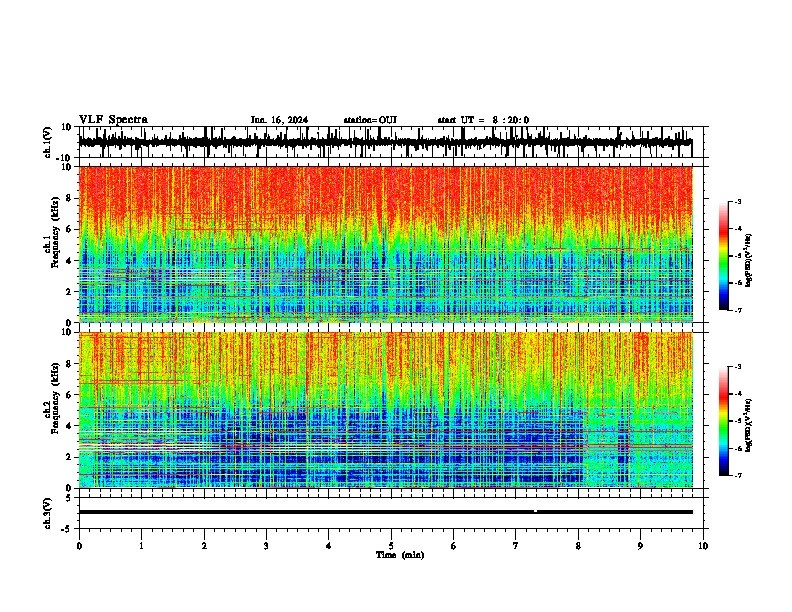Click the ch.1 colorbar "log(PSD)" label
792x612 pixels.
pos(749,261)
